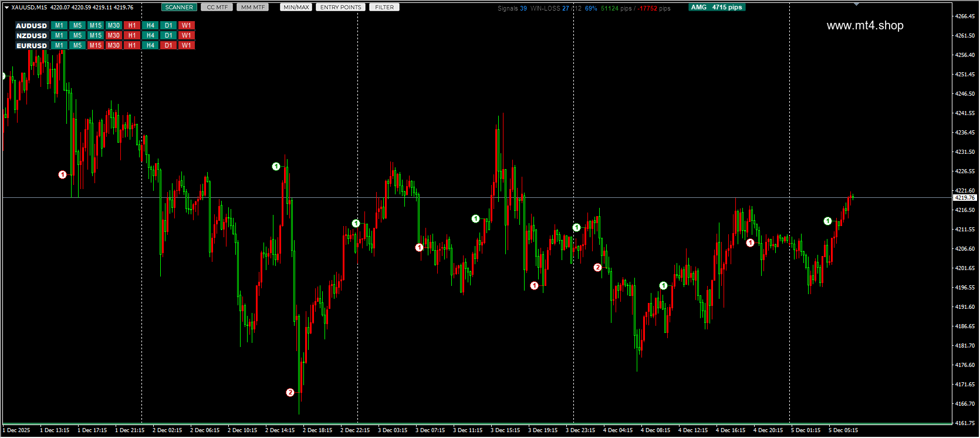Screen dimensions: 980x438
Task: Select NZDUSD H4 green timeframe cell
Action: click(x=150, y=35)
